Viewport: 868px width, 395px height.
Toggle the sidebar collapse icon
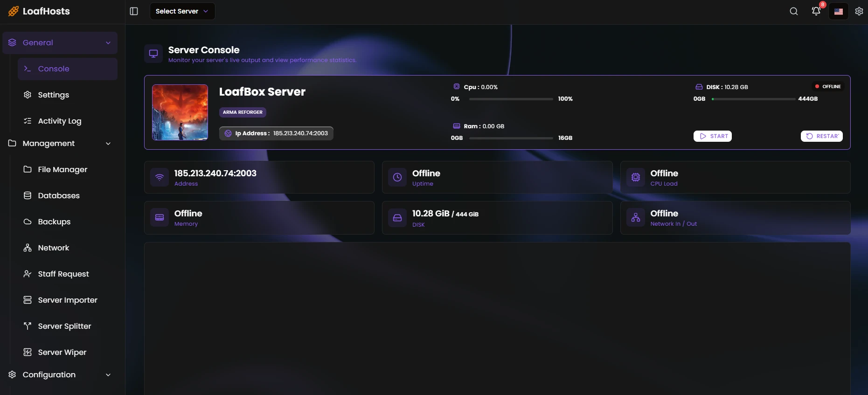134,11
